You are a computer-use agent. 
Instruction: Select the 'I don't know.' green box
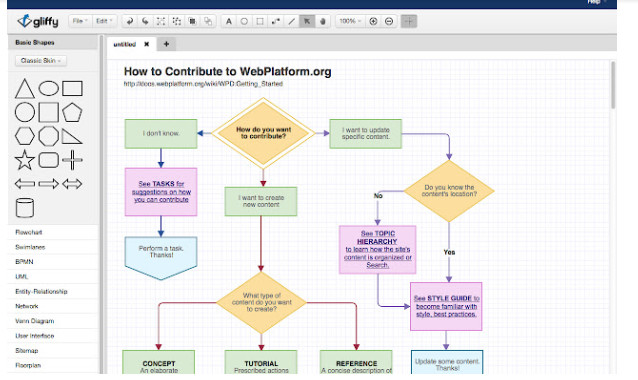[161, 133]
